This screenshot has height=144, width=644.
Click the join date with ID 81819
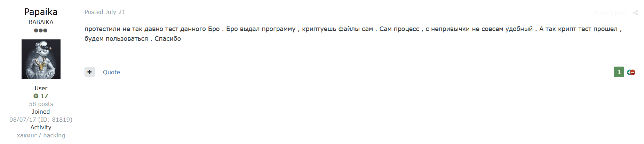[41, 120]
